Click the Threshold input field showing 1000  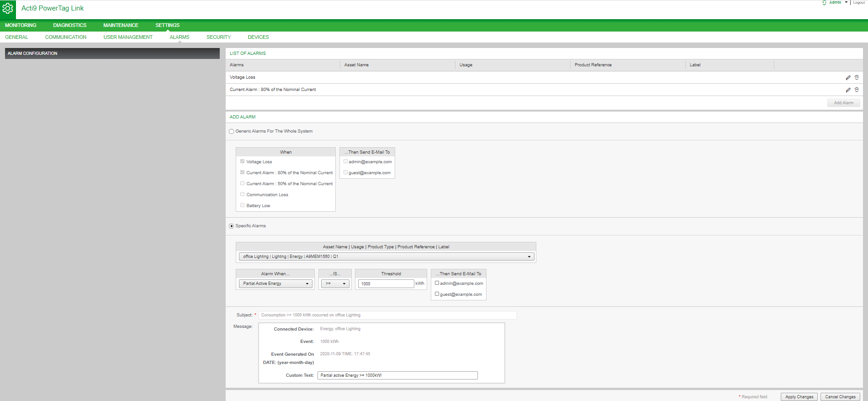(x=386, y=283)
